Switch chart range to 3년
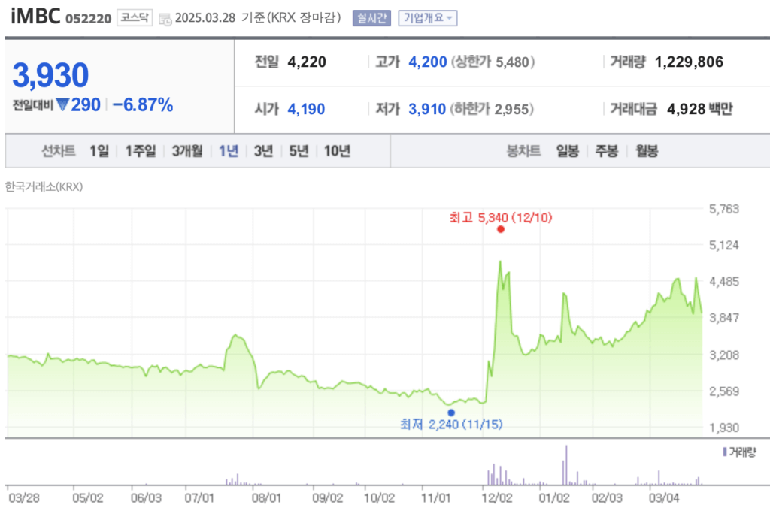The height and width of the screenshot is (532, 770). [263, 151]
